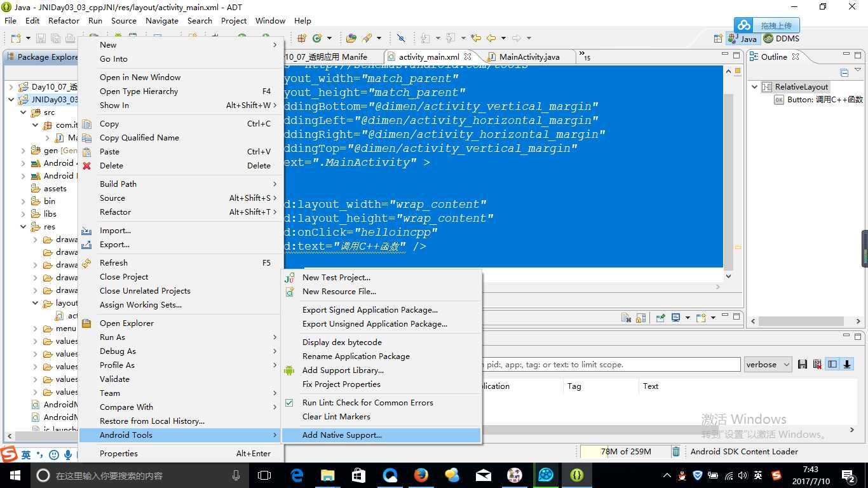The width and height of the screenshot is (868, 488).
Task: Close the Outline view tab
Action: [796, 57]
